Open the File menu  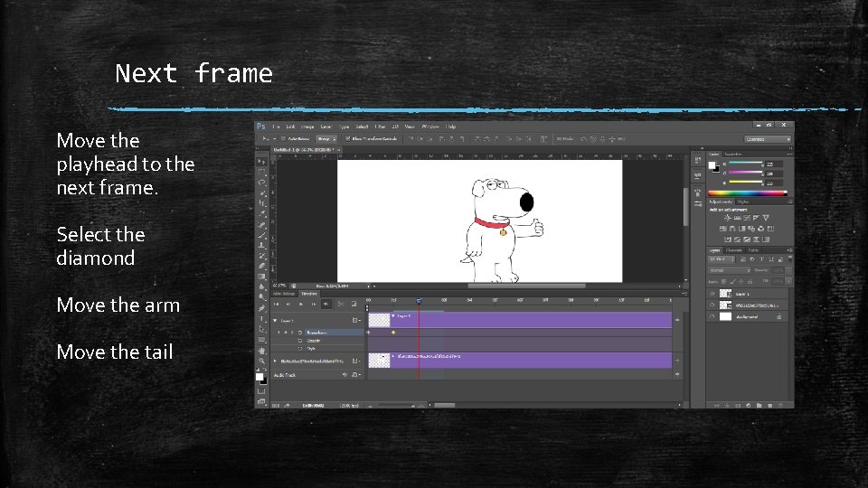[277, 127]
